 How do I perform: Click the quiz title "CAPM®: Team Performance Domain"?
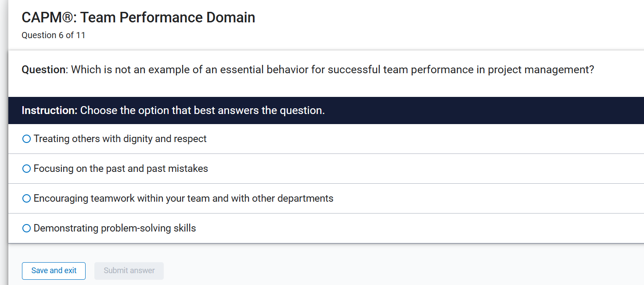[138, 17]
